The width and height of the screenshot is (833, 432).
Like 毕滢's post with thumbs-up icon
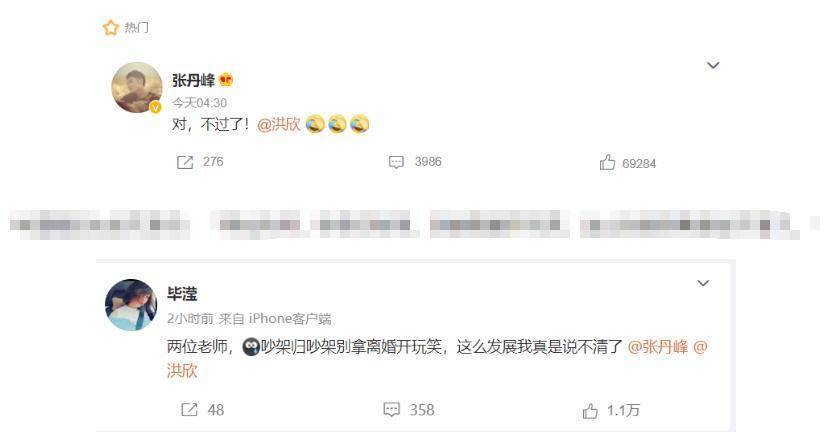click(x=590, y=411)
